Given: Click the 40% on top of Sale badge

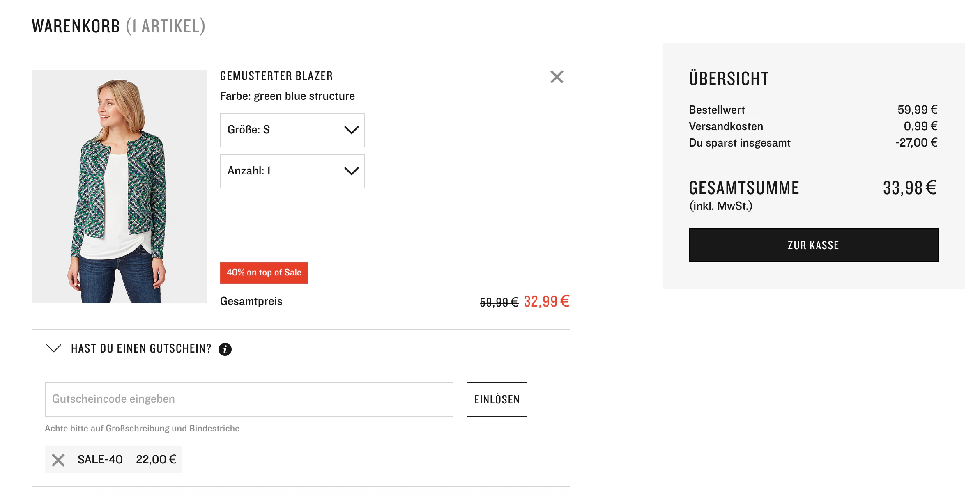Looking at the screenshot, I should coord(264,273).
